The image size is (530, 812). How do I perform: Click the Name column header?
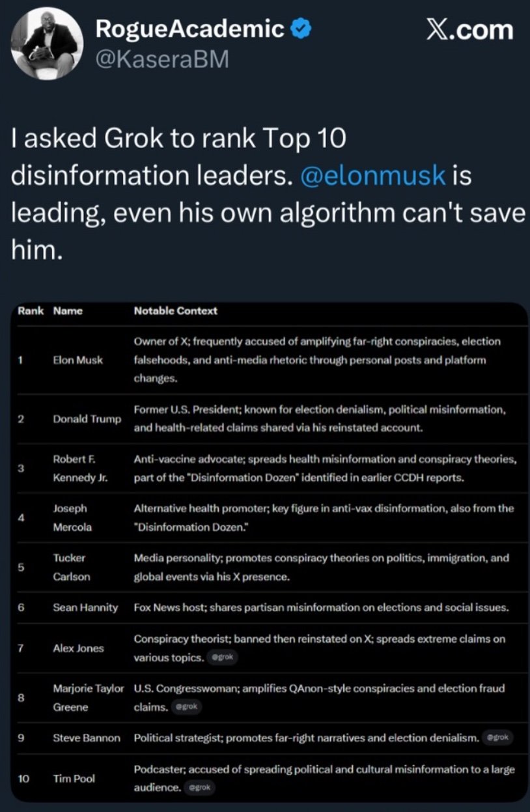(68, 311)
